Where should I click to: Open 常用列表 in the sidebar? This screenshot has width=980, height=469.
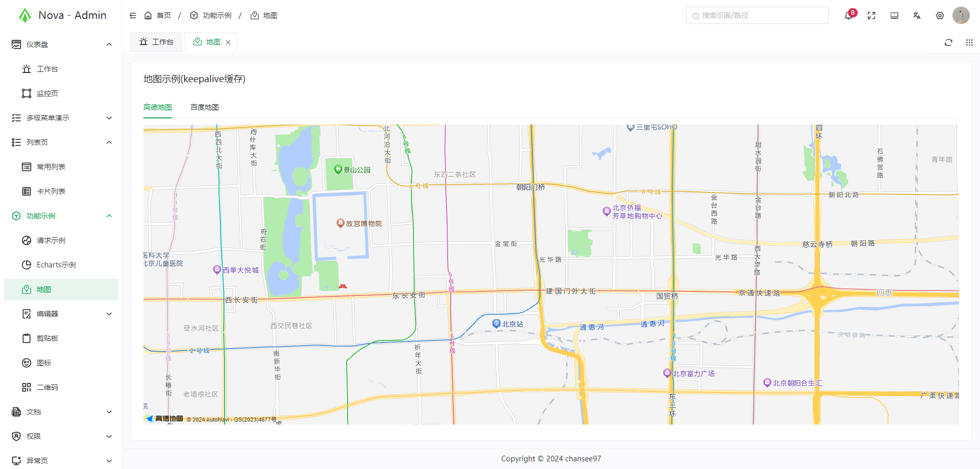pyautogui.click(x=61, y=167)
